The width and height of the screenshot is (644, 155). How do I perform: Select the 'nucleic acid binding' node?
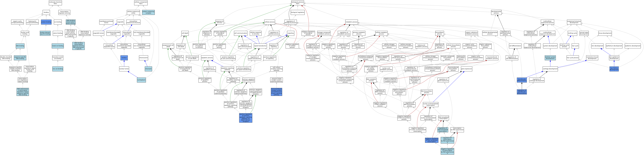coord(25,33)
